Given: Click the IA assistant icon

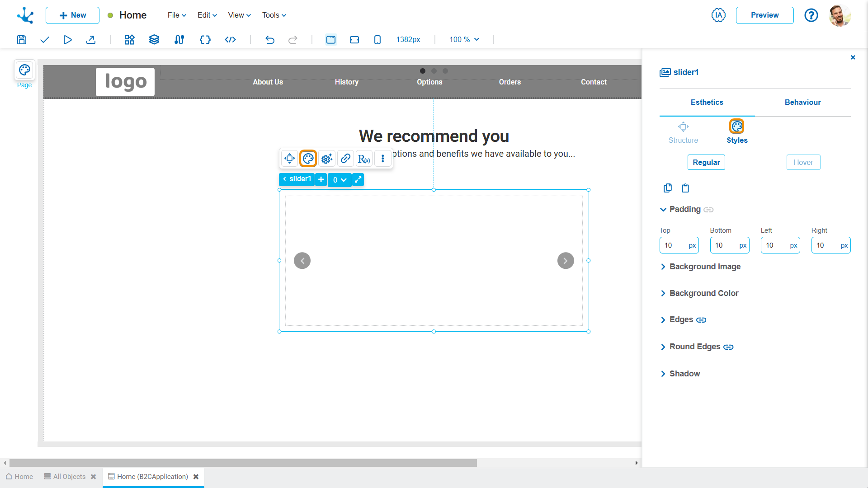Looking at the screenshot, I should pos(718,15).
